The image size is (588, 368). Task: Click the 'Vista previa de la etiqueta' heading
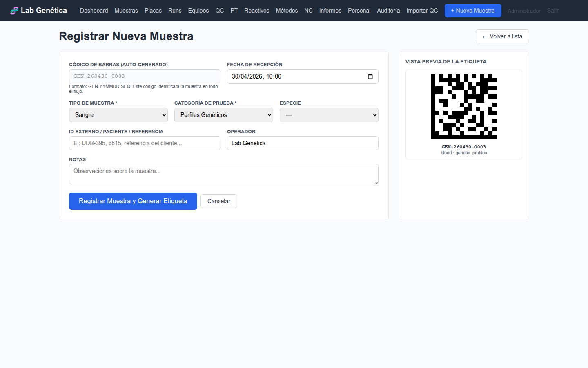point(446,62)
